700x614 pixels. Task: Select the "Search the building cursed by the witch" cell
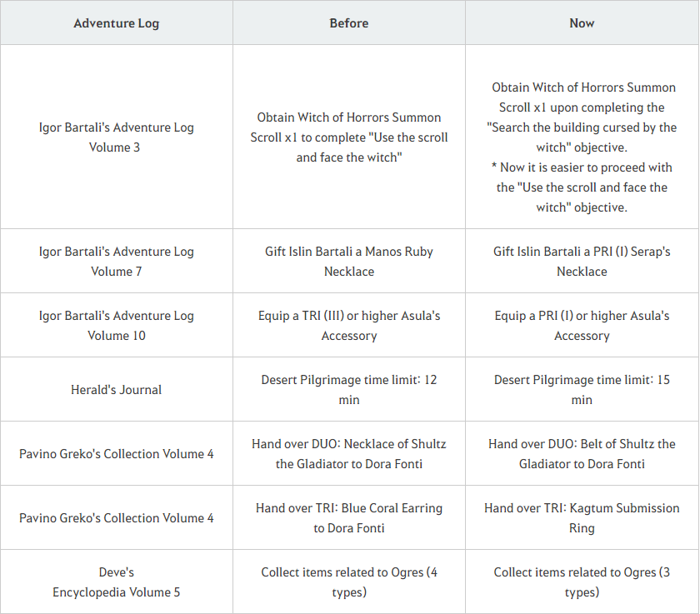[x=582, y=137]
